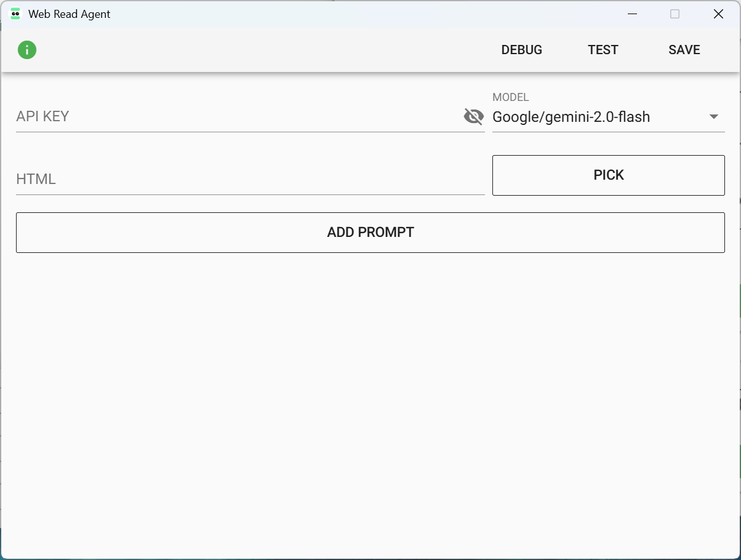The height and width of the screenshot is (560, 741).
Task: Toggle API key visibility eye icon
Action: pos(473,116)
